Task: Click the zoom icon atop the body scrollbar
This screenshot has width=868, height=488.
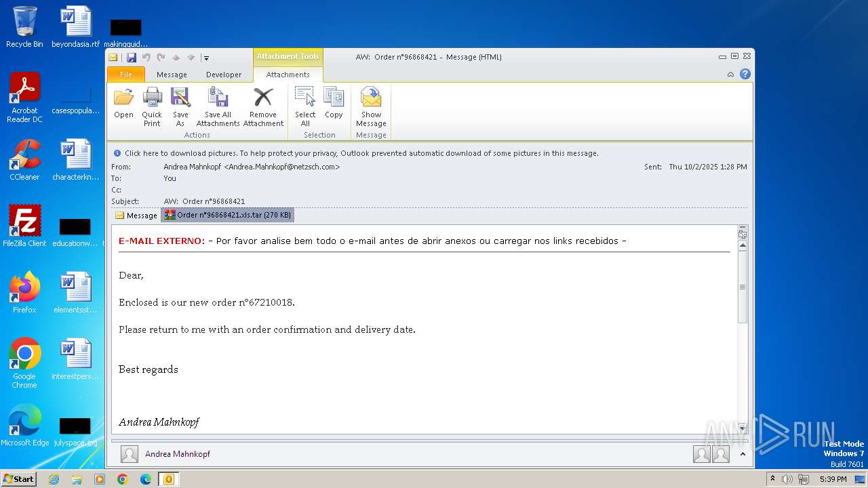Action: click(x=743, y=234)
